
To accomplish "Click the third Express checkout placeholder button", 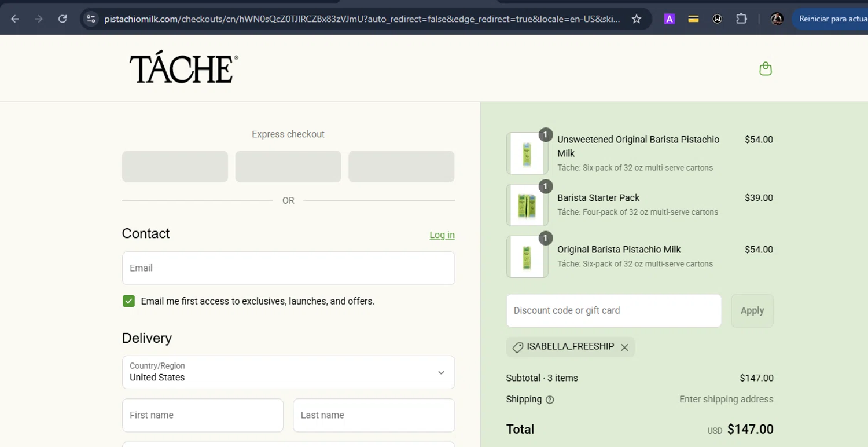I will pos(402,167).
